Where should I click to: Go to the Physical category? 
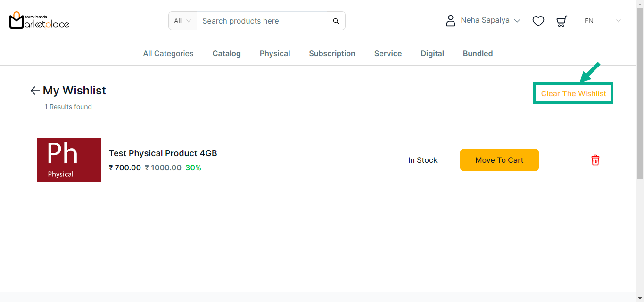point(275,54)
